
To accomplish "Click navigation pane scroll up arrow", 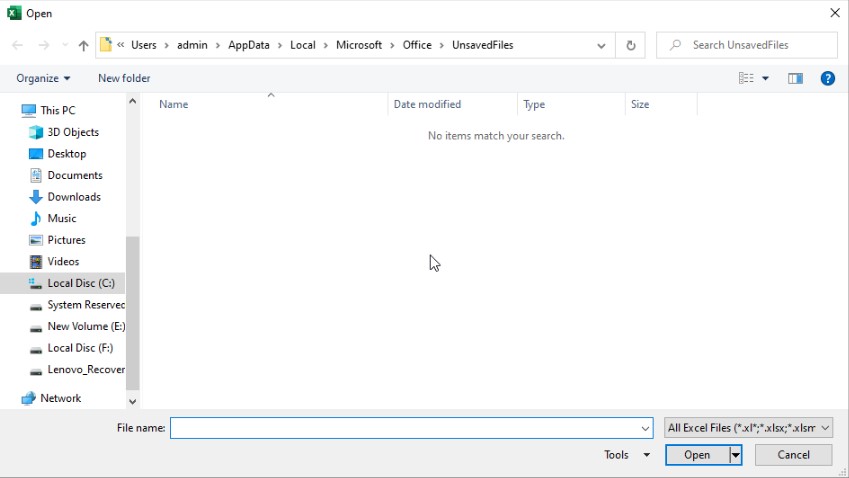I will click(x=133, y=101).
